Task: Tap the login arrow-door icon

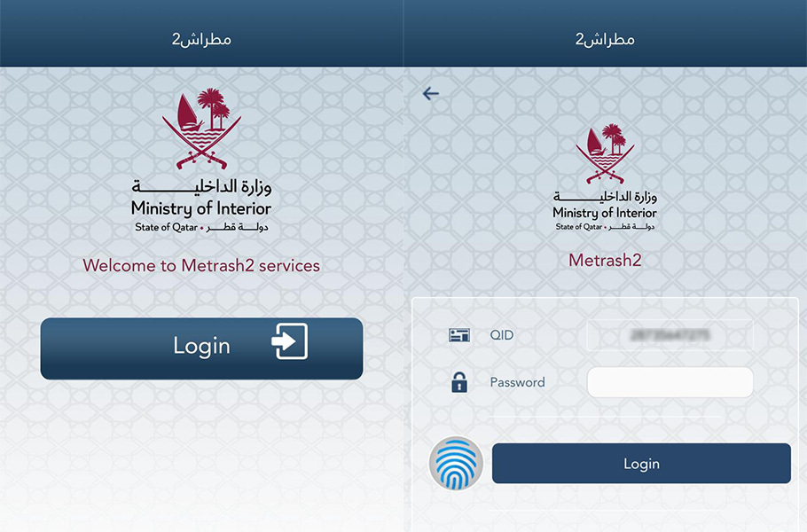Action: click(x=289, y=341)
